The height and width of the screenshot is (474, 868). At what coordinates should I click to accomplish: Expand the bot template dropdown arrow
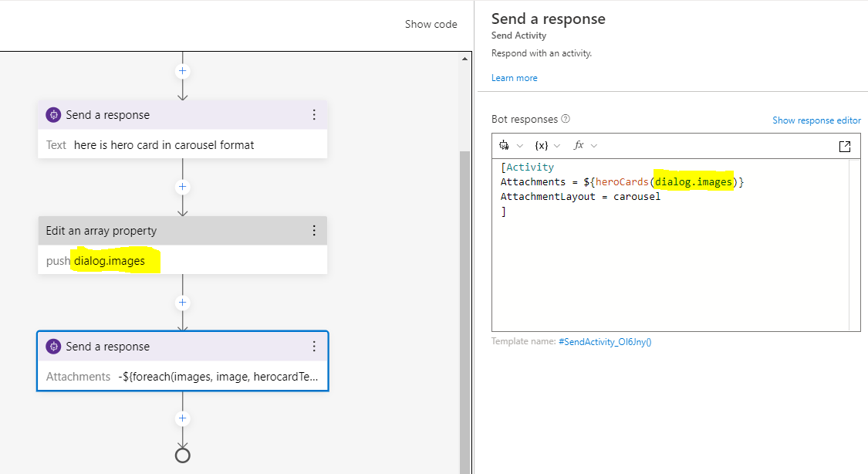[x=519, y=146]
